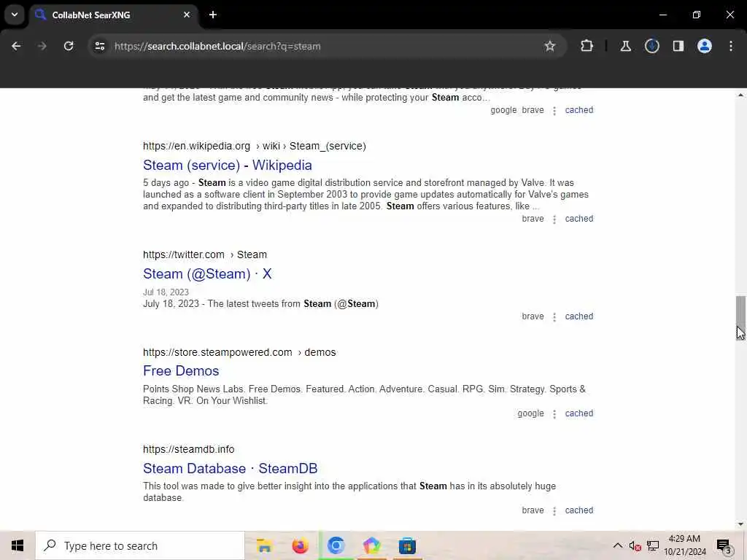Open the tab search dropdown
The image size is (747, 560).
15,15
